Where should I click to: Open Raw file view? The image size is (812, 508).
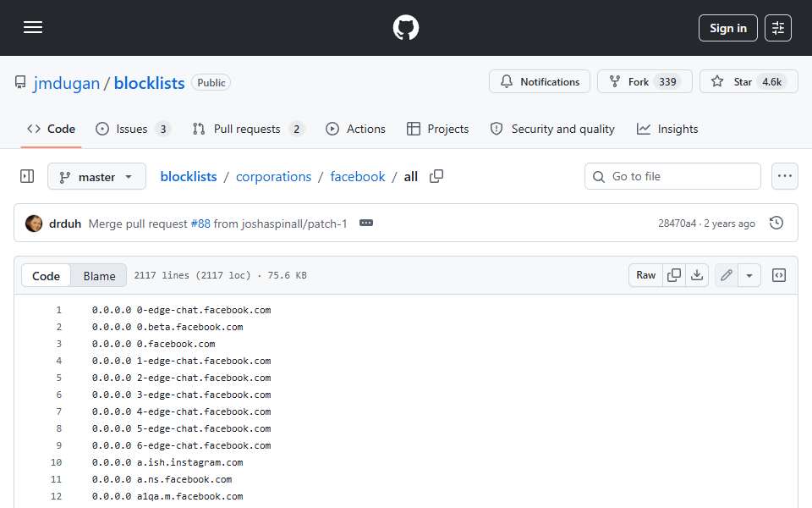tap(645, 275)
